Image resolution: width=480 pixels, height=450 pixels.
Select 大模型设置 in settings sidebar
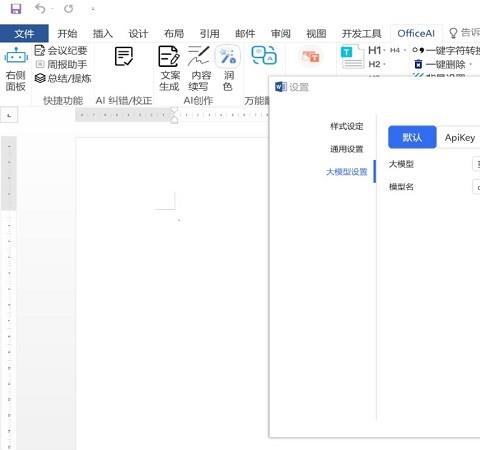click(x=347, y=172)
